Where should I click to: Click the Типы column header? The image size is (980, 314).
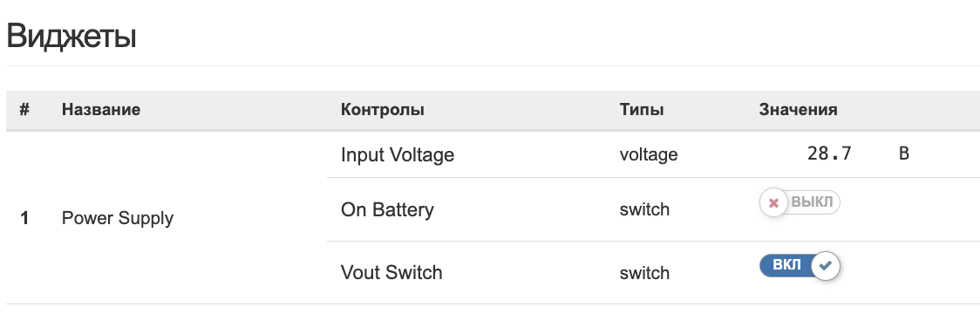[641, 109]
